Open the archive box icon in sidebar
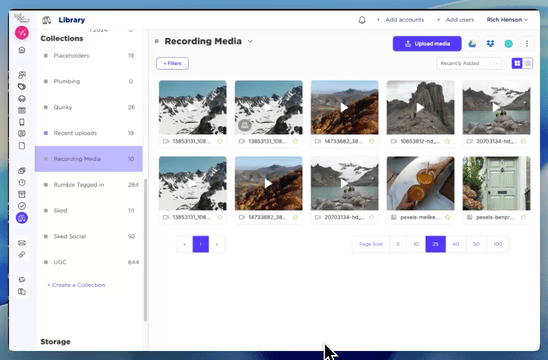548x360 pixels. point(22,194)
